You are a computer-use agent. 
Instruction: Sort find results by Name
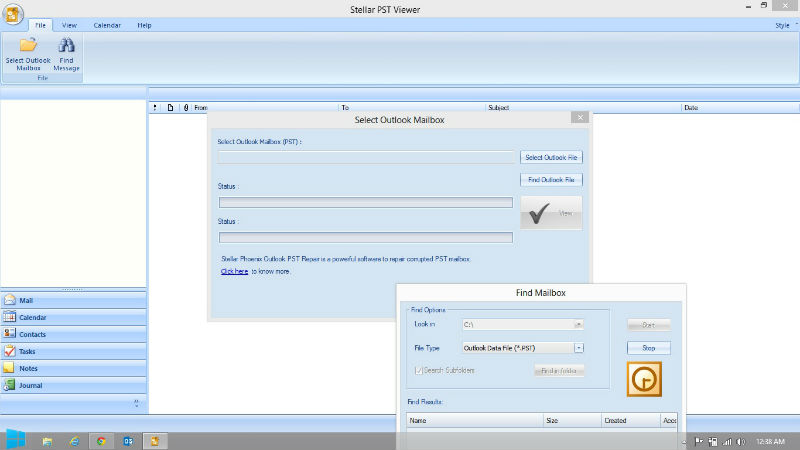tap(475, 420)
